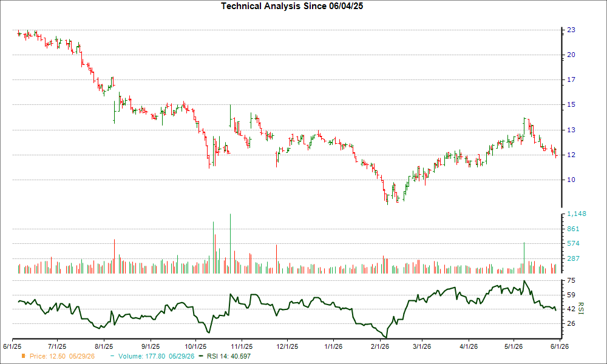Click the price axis label 20
The image size is (607, 364).
(x=571, y=55)
